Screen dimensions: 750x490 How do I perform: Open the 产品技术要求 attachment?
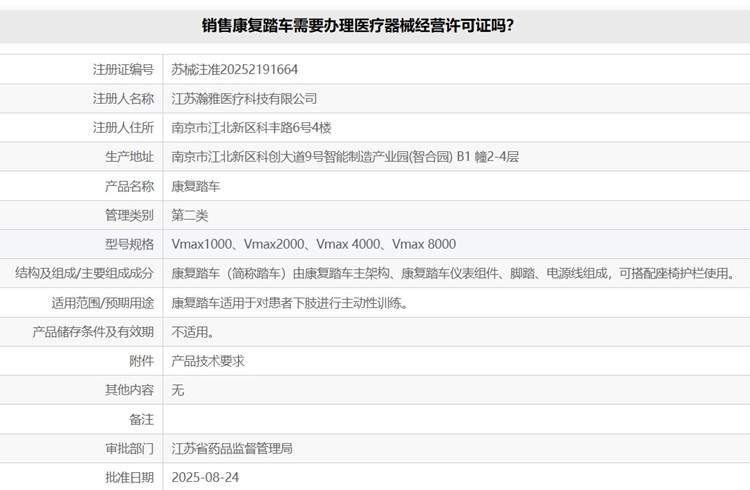tap(208, 361)
